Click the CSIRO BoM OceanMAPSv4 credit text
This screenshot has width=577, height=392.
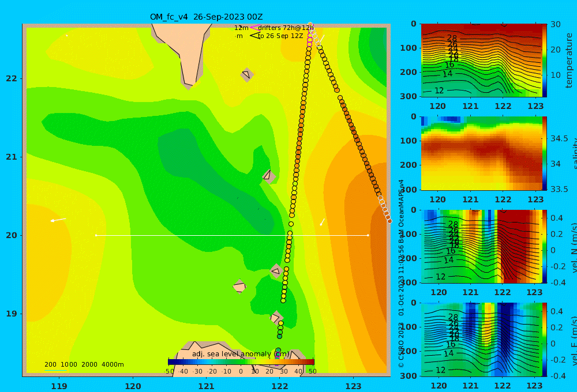(401, 274)
